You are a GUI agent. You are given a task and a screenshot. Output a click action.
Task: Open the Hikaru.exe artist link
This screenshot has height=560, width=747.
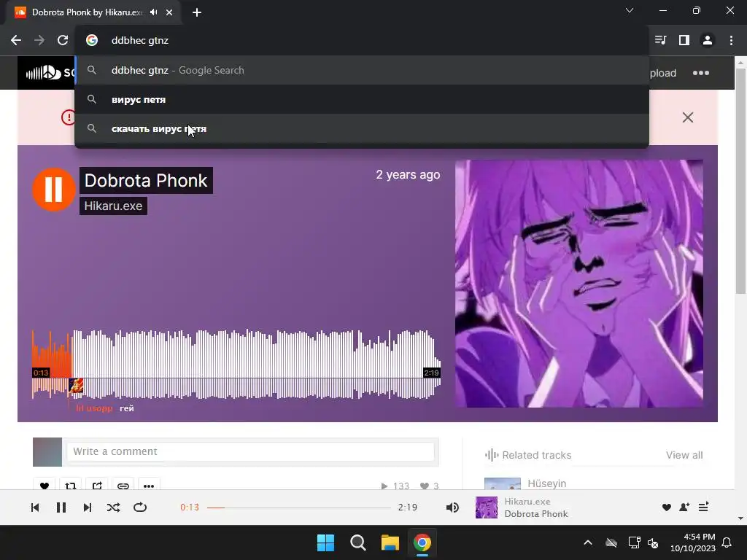tap(113, 206)
